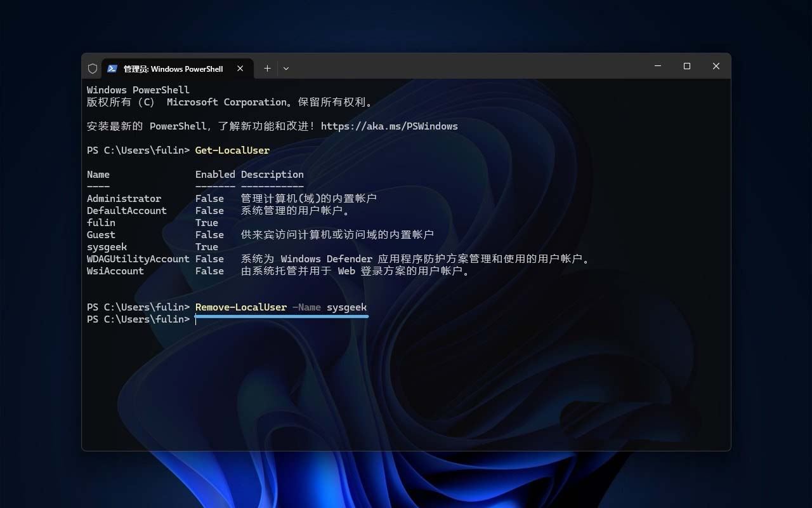The height and width of the screenshot is (508, 812).
Task: Click the Get-LocalUser command text
Action: (x=232, y=150)
